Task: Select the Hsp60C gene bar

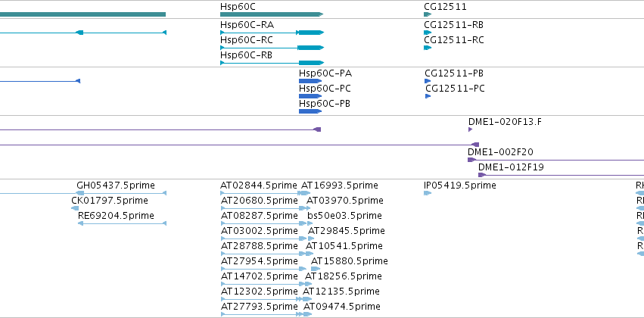Action: [272, 14]
